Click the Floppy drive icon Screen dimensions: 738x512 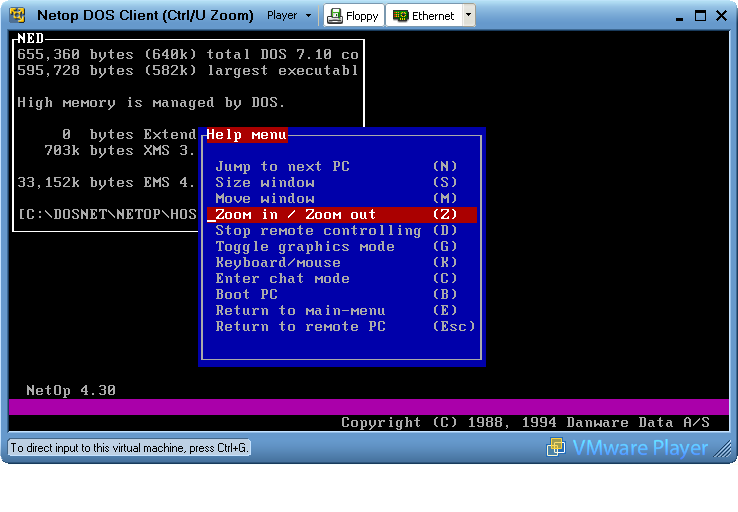tap(335, 16)
